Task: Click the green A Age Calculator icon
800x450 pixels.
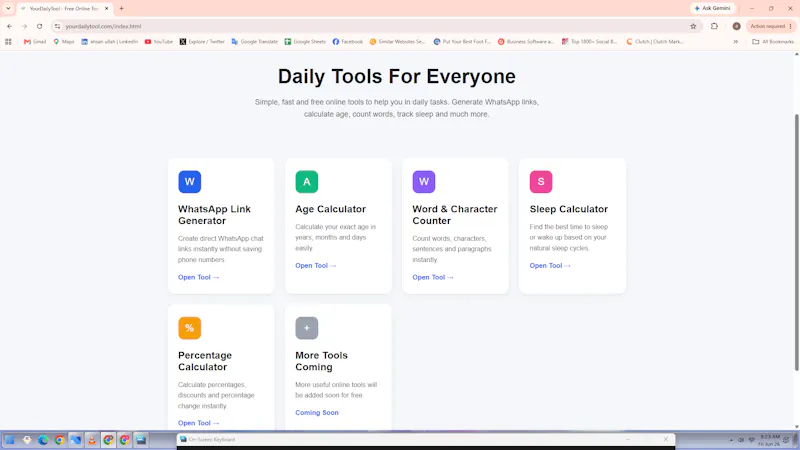Action: [x=307, y=182]
